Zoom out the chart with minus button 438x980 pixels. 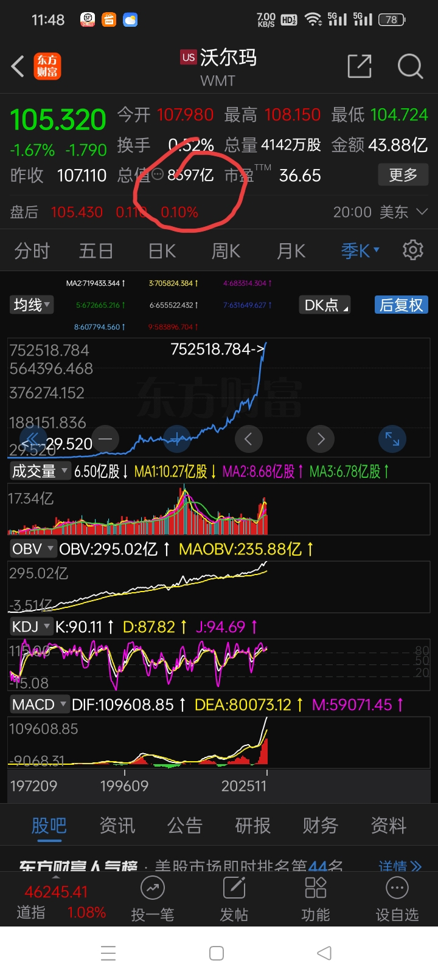(x=105, y=438)
